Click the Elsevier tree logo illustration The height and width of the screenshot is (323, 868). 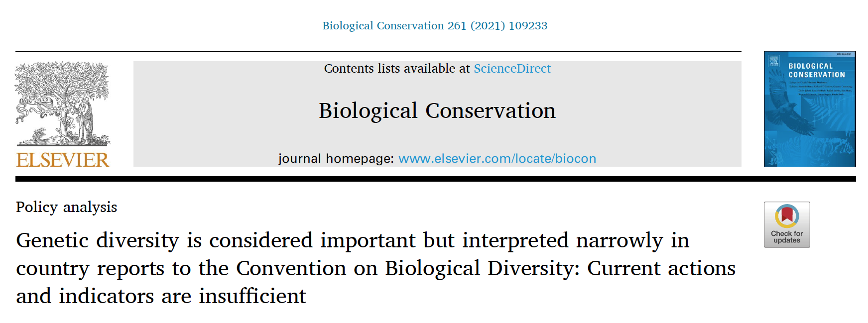click(x=62, y=104)
